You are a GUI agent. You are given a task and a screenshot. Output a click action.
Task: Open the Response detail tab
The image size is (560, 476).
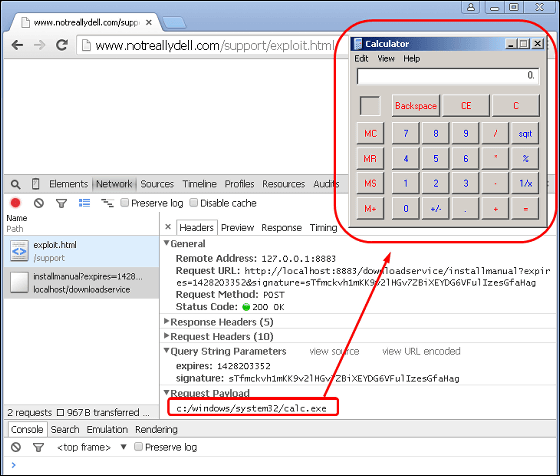coord(282,227)
